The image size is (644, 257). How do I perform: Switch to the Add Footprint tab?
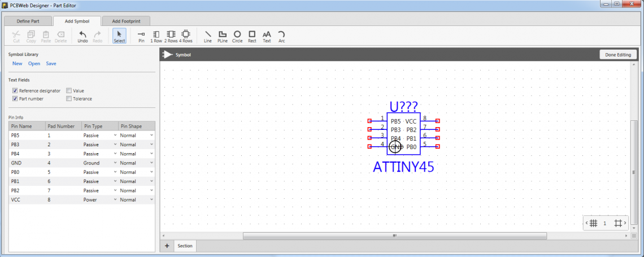tap(126, 21)
